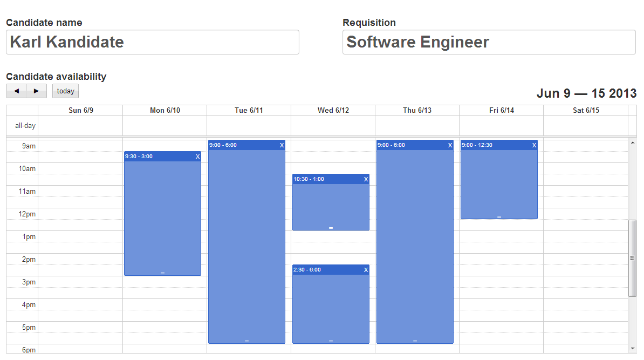This screenshot has height=360, width=644.
Task: Remove Monday 9:30 - 3:00 availability block
Action: coord(197,157)
